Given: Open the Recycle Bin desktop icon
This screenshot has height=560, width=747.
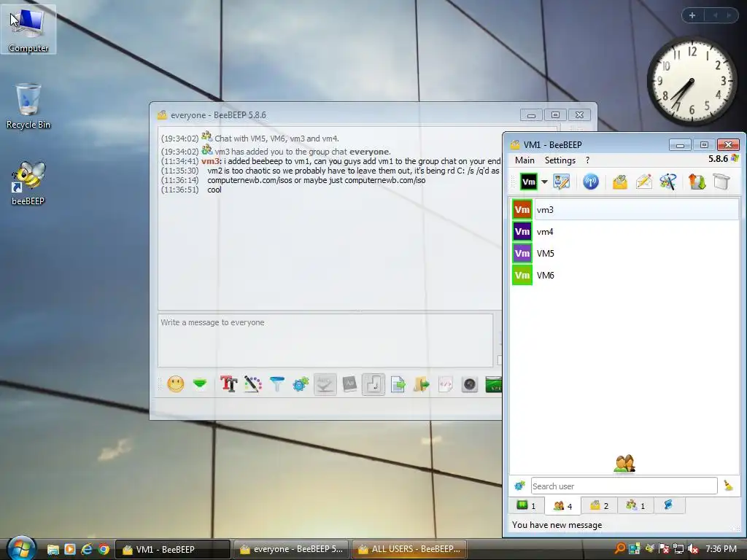Looking at the screenshot, I should click(28, 106).
